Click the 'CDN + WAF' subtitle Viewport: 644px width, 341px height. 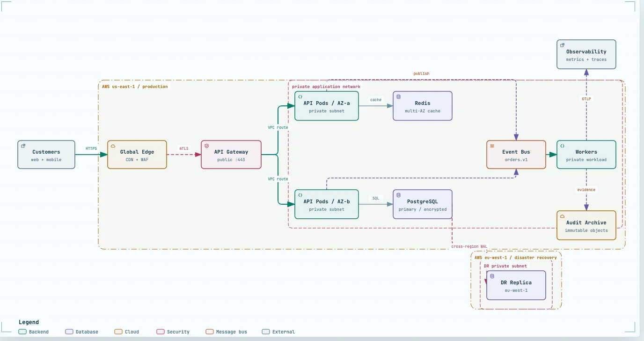(x=137, y=160)
